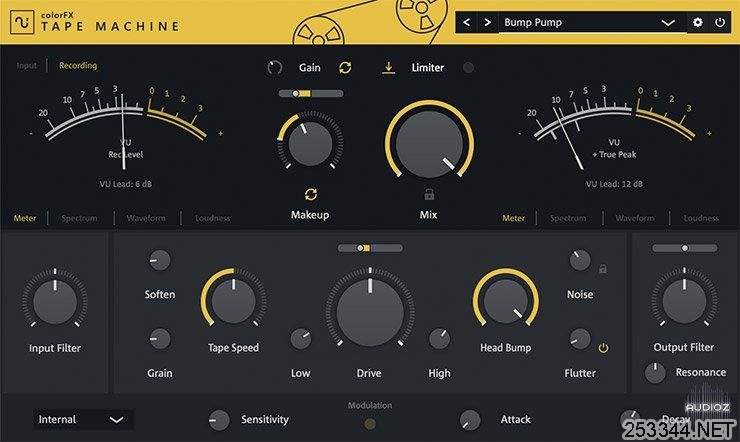The width and height of the screenshot is (740, 442).
Task: Click the Input Filter knob
Action: 55,301
